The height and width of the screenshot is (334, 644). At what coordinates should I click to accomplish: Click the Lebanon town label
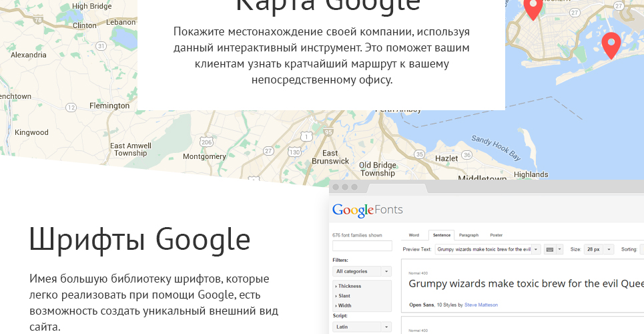point(121,22)
